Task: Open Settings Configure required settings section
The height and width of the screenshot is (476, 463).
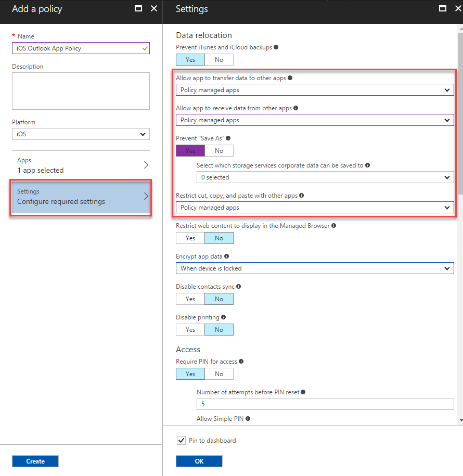Action: [x=81, y=197]
